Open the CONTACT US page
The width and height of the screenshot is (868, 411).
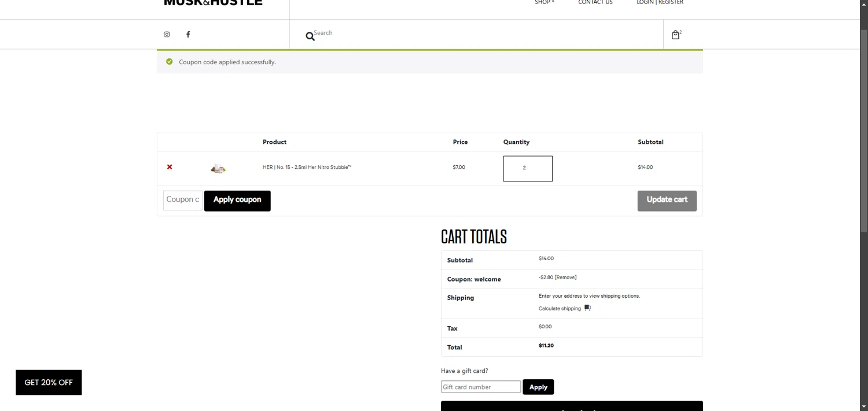tap(595, 2)
